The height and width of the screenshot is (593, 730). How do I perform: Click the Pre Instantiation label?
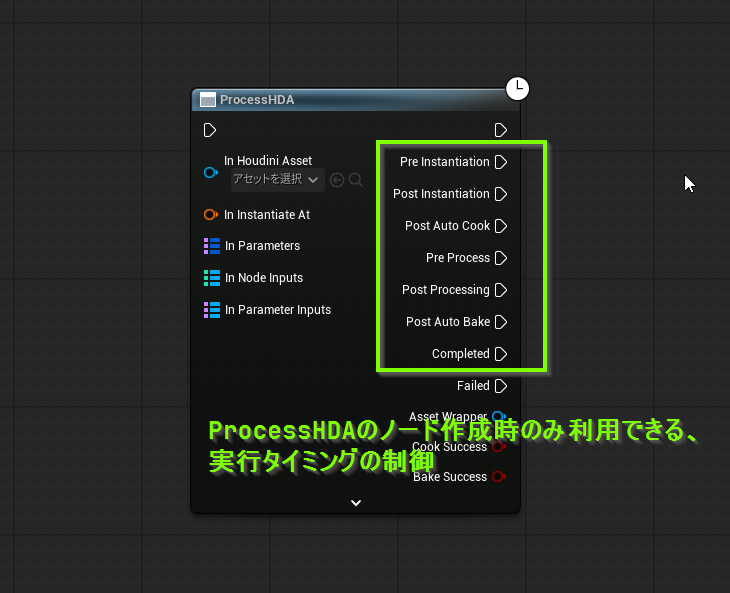coord(445,162)
